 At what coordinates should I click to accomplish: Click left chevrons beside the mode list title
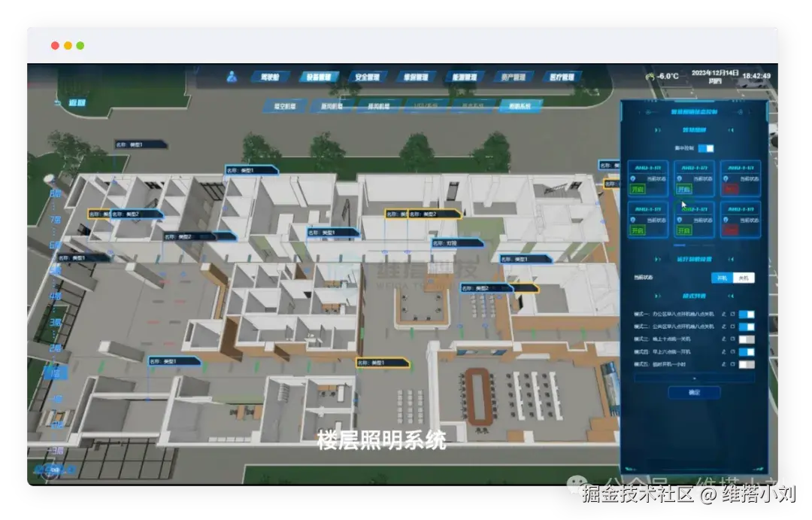(x=658, y=296)
